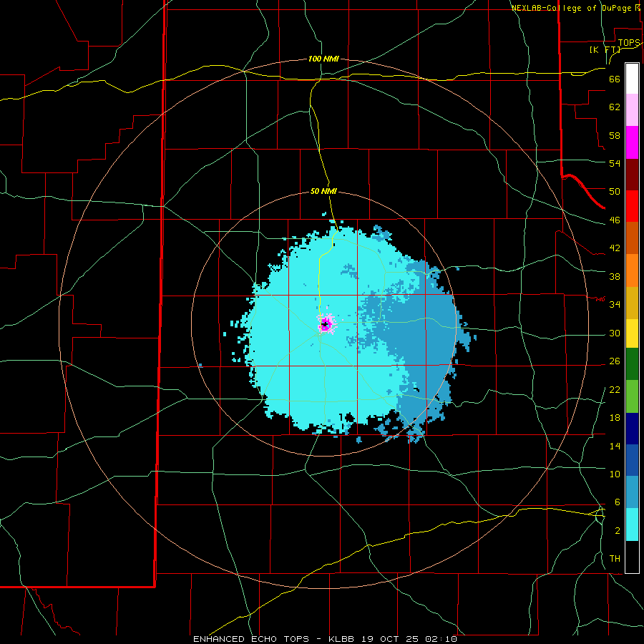Viewport: 644px width, 644px height.
Task: Select the cyan legend swatch
Action: click(x=632, y=525)
